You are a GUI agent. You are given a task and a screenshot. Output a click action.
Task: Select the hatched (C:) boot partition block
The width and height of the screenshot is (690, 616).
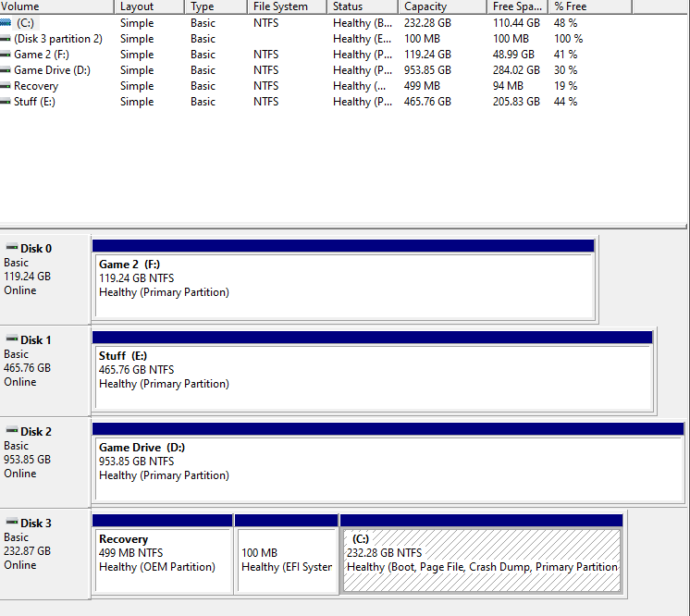[x=481, y=554]
